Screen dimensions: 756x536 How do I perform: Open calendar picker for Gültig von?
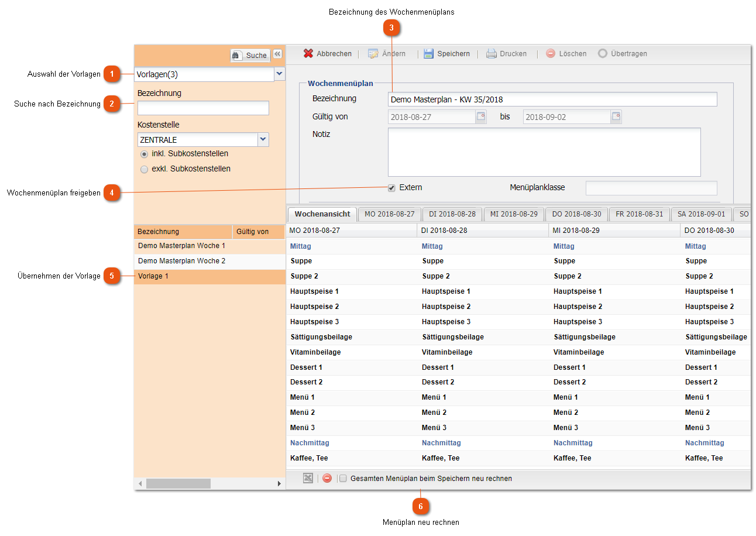click(x=481, y=116)
